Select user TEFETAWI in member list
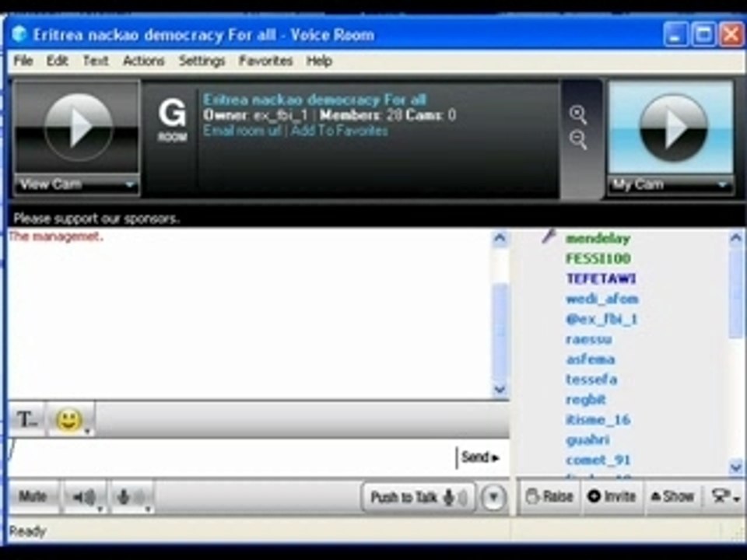Viewport: 747px width, 560px height. pyautogui.click(x=601, y=278)
